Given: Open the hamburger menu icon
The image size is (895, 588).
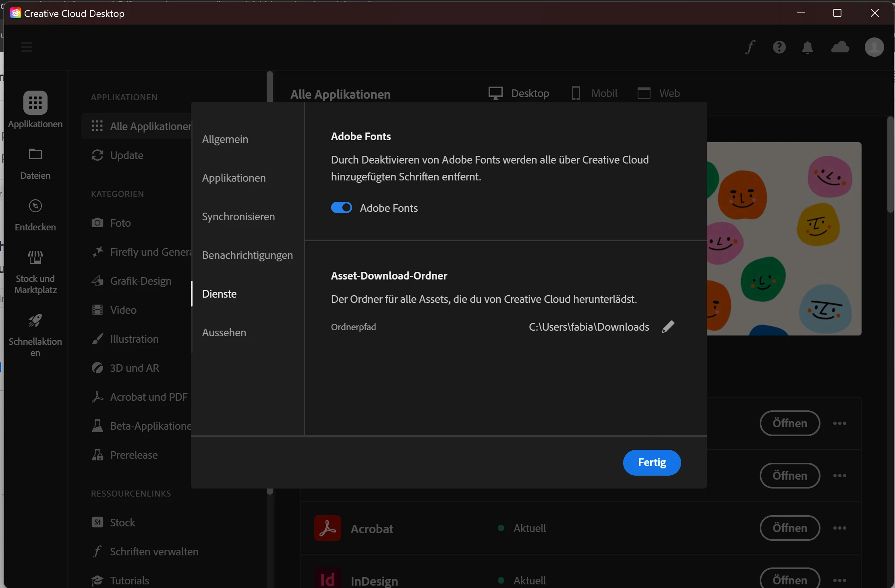Looking at the screenshot, I should point(27,47).
